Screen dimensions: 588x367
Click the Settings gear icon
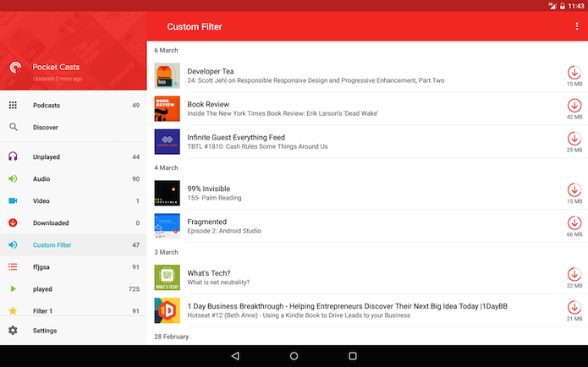coord(13,331)
